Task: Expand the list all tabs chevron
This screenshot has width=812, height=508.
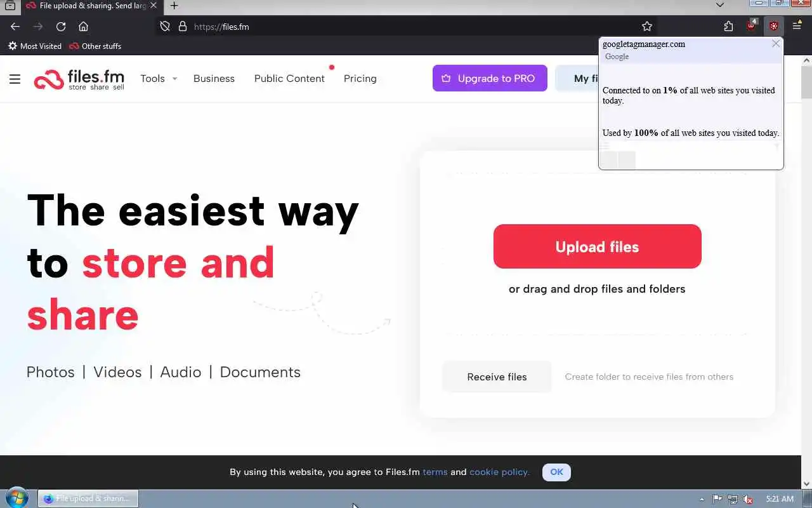Action: point(720,5)
